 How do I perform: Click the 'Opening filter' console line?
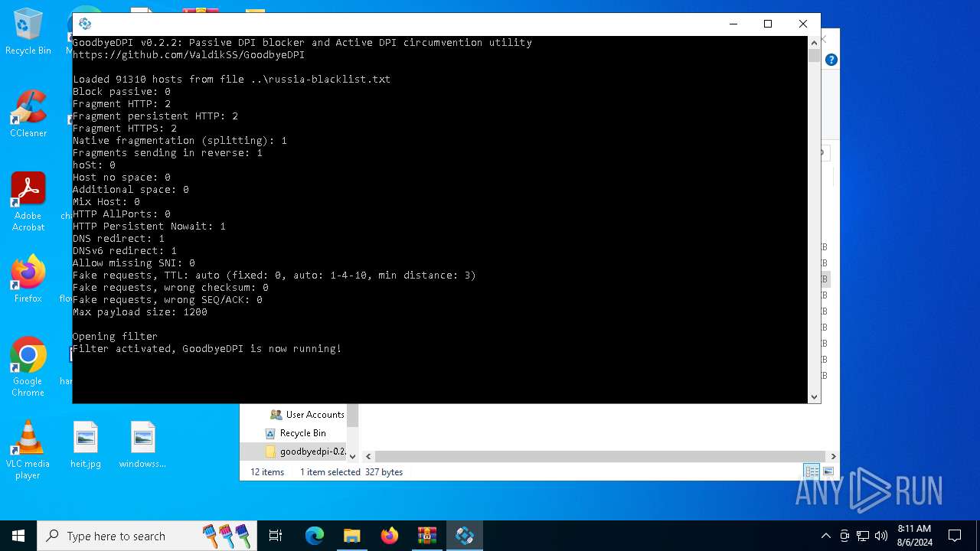pos(115,337)
